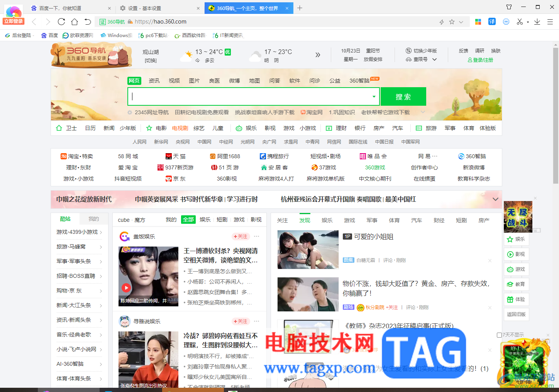Click the lightning speed-mode icon in address bar
The width and height of the screenshot is (559, 392).
[x=442, y=22]
